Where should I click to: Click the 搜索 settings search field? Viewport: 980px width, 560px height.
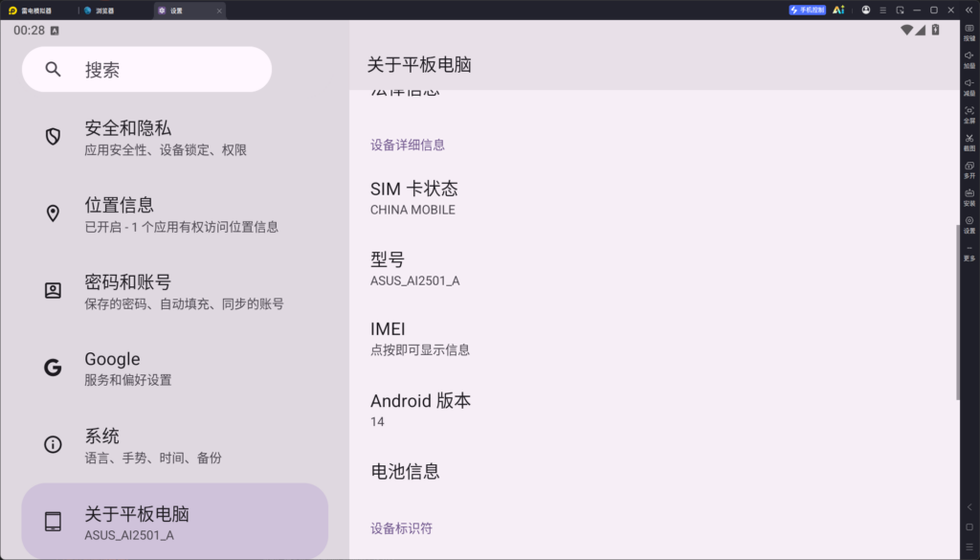pos(146,69)
